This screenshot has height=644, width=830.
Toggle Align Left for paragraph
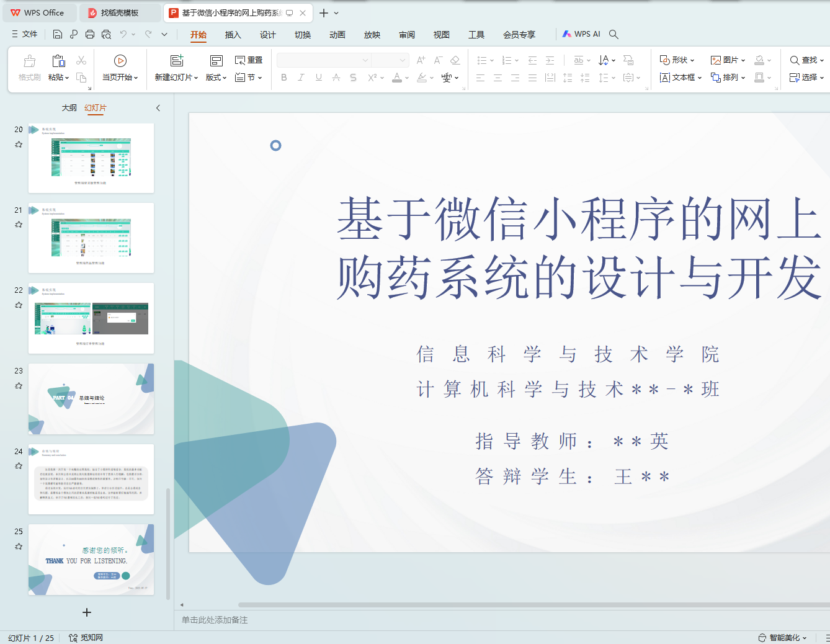480,78
